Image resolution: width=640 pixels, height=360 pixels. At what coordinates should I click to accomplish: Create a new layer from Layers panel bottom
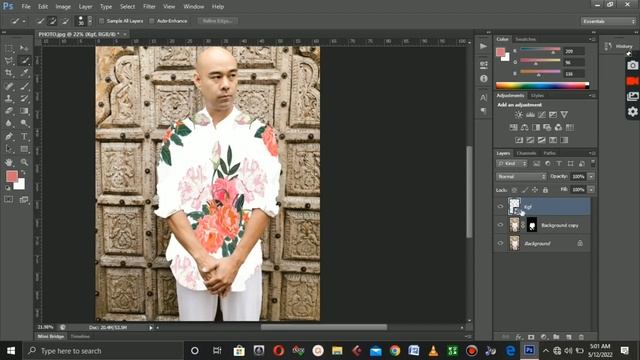pos(569,337)
